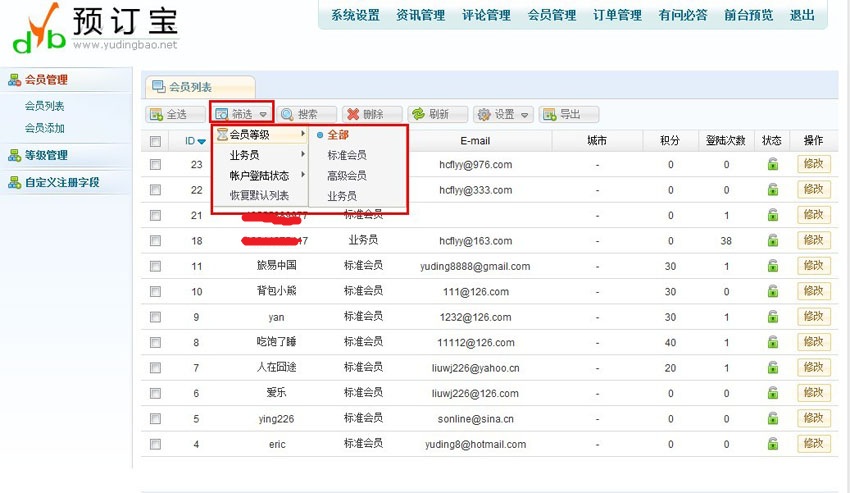850x493 pixels.
Task: Choose 业务员 in the level submenu
Action: 342,196
